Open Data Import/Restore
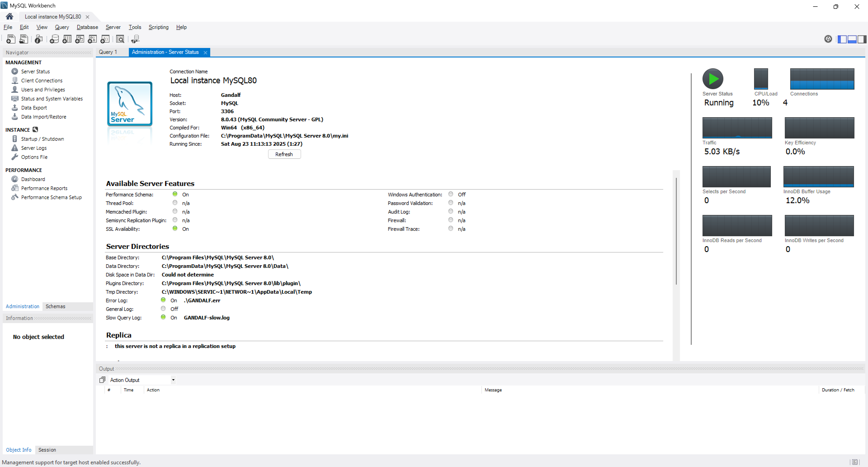The image size is (868, 467). coord(43,117)
